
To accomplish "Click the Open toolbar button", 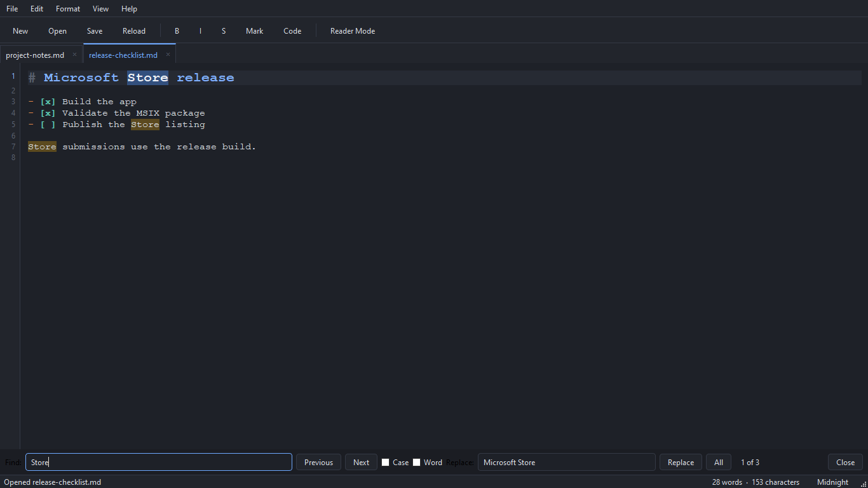I will click(57, 31).
